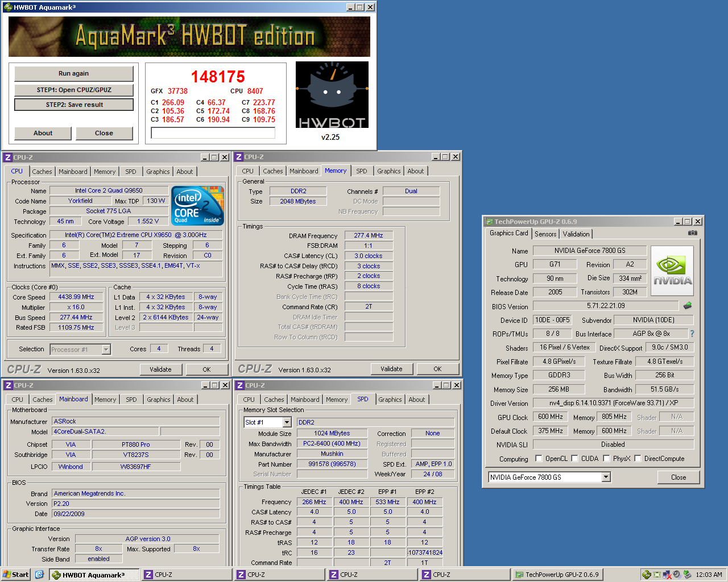Click the 4CoreDual-SATA2. model field
The height and width of the screenshot is (582, 728).
(105, 431)
